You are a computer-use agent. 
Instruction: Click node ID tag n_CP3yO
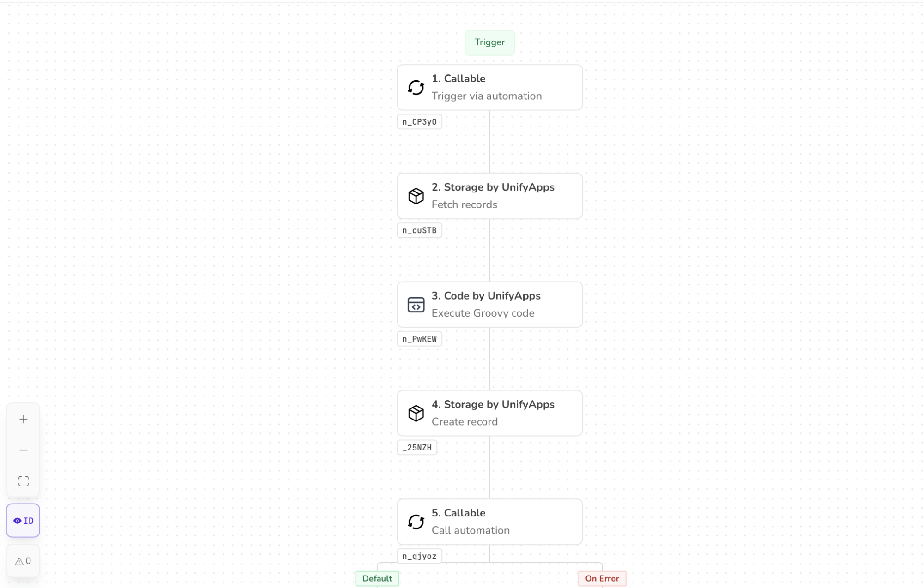coord(419,122)
